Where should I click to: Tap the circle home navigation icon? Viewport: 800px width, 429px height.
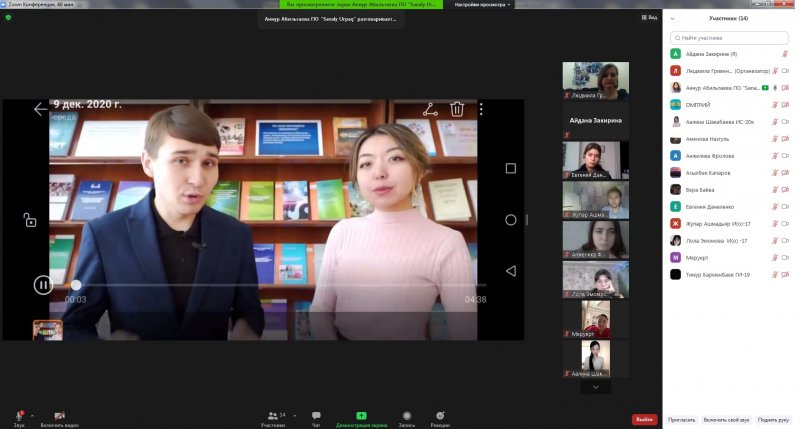511,220
